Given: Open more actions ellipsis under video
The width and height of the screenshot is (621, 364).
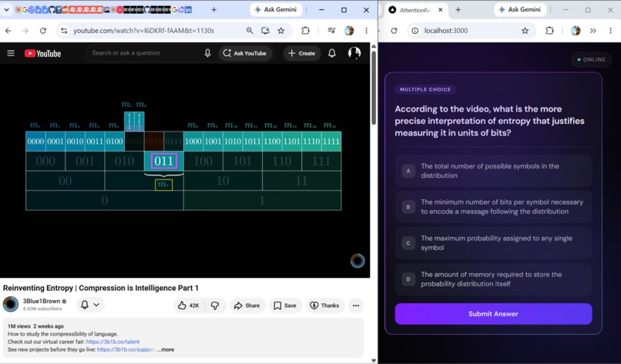Looking at the screenshot, I should (x=356, y=306).
